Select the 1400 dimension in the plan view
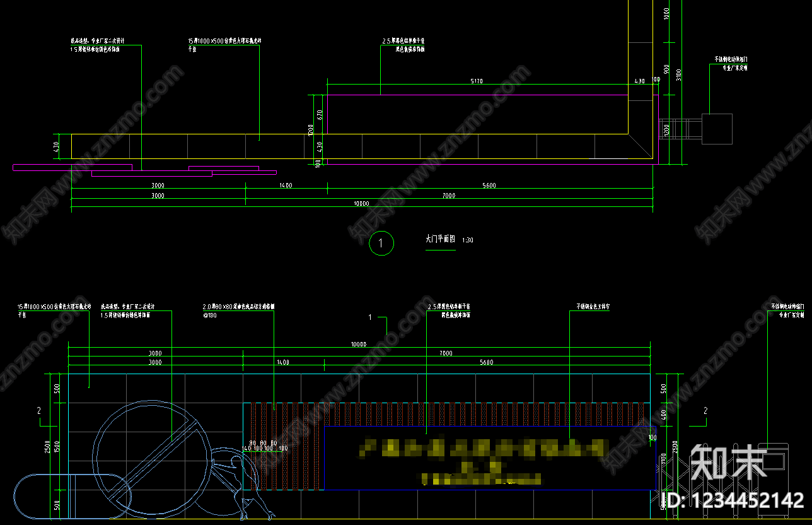The image size is (812, 525). [285, 186]
